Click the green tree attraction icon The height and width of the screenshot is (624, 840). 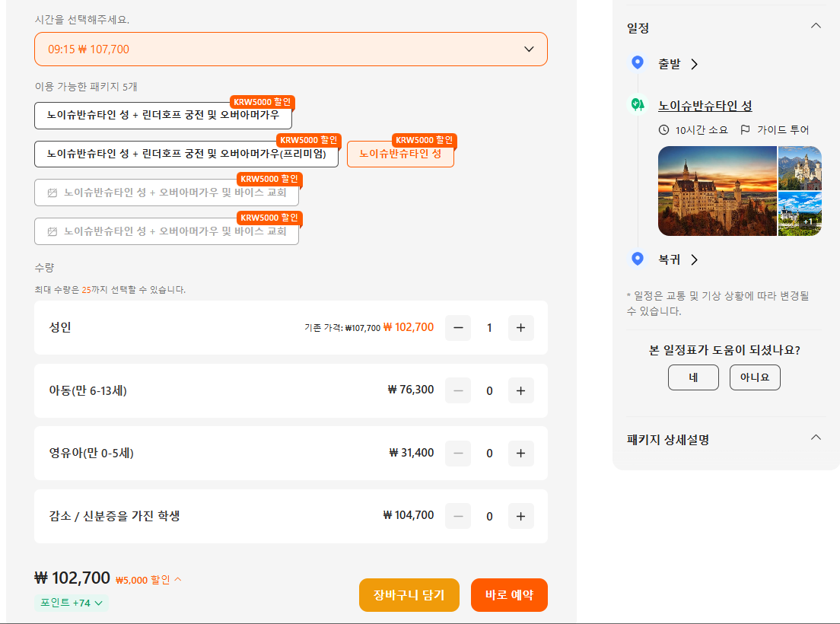coord(638,104)
